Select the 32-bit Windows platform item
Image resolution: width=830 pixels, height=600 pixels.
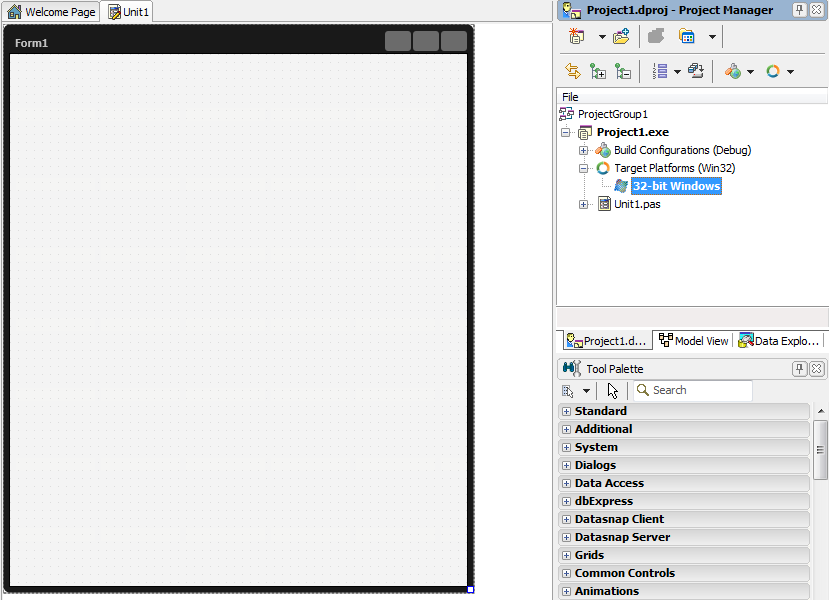pos(676,186)
